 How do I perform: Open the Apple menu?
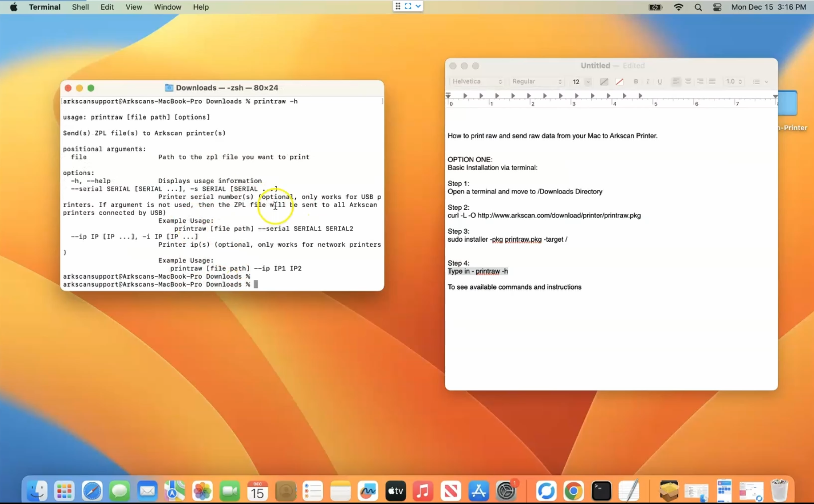pyautogui.click(x=14, y=7)
